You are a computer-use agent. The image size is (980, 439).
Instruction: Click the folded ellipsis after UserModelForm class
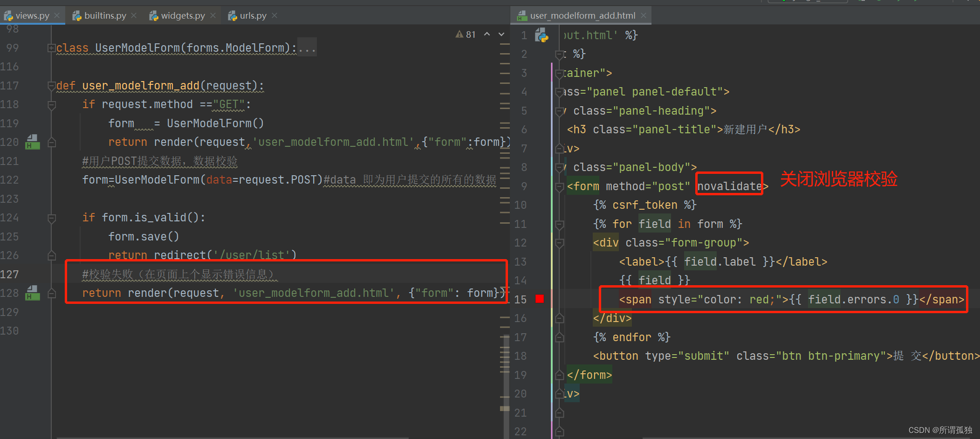(307, 48)
